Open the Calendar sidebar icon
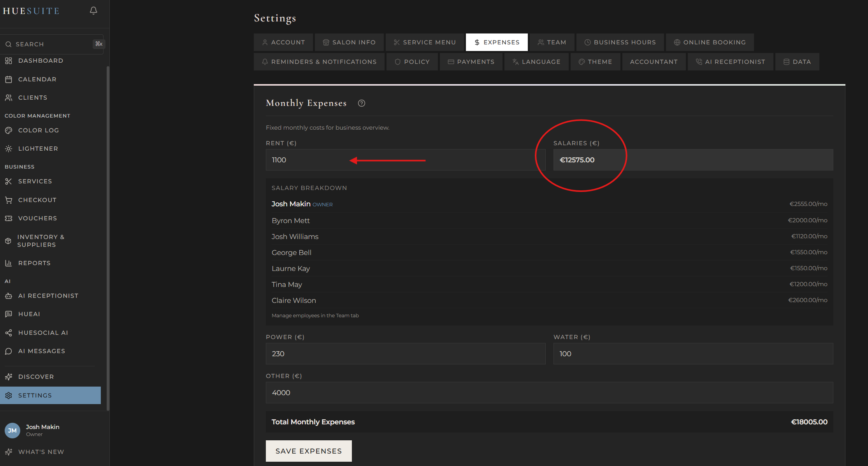 click(x=9, y=79)
